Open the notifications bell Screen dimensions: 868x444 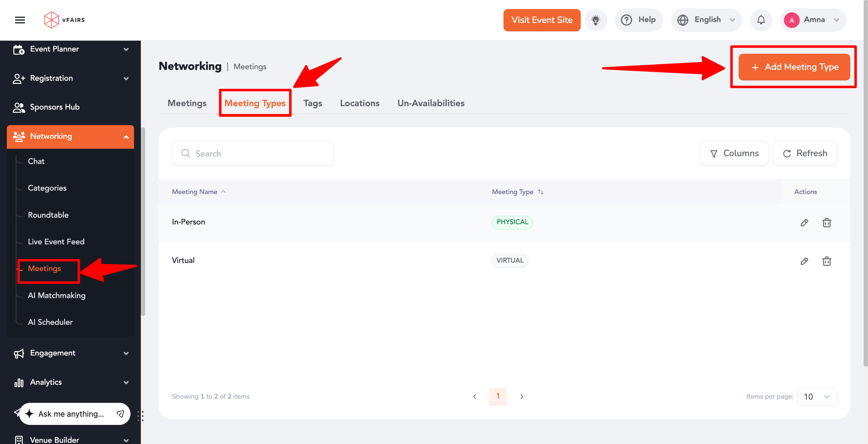pos(761,20)
